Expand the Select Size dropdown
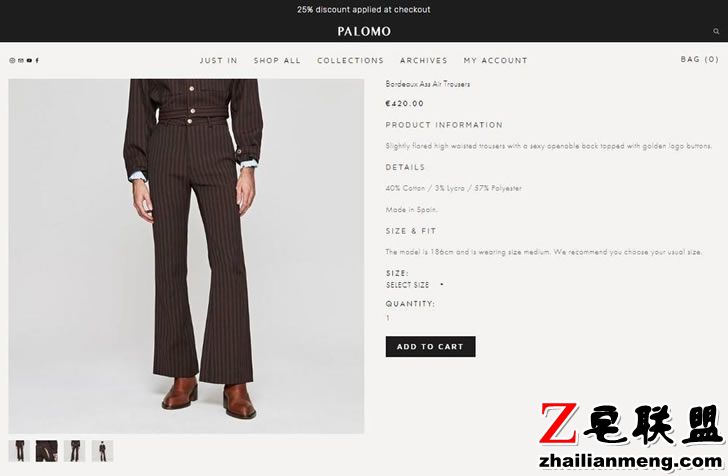This screenshot has height=476, width=728. pos(415,285)
